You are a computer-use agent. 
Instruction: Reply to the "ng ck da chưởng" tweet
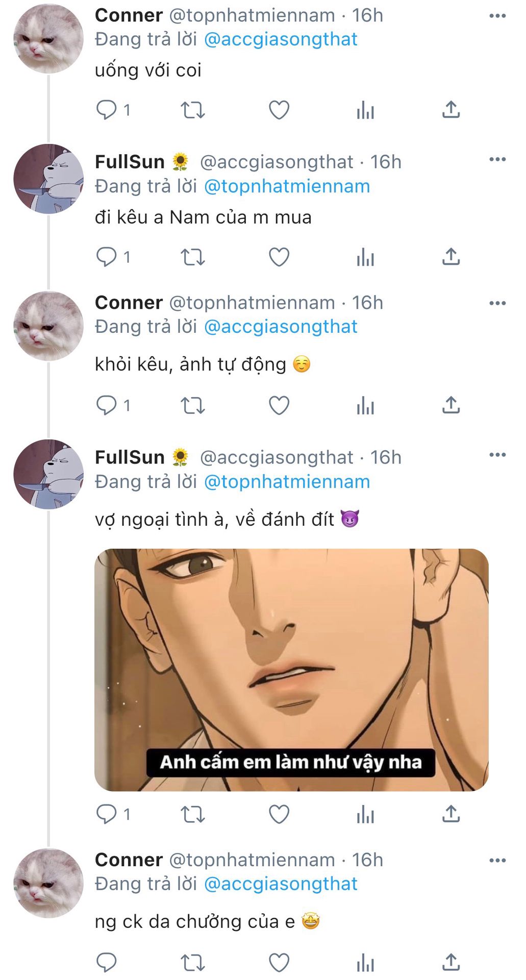point(107,963)
